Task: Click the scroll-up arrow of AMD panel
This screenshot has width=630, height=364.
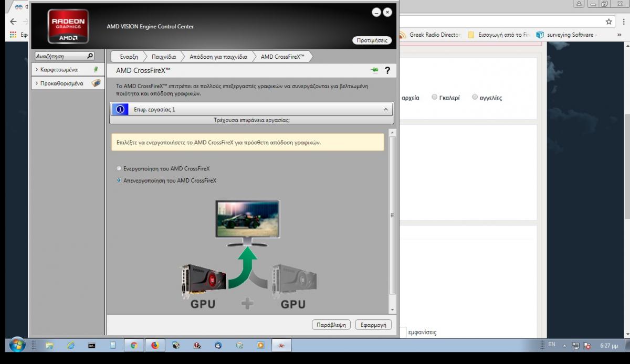Action: pyautogui.click(x=392, y=132)
